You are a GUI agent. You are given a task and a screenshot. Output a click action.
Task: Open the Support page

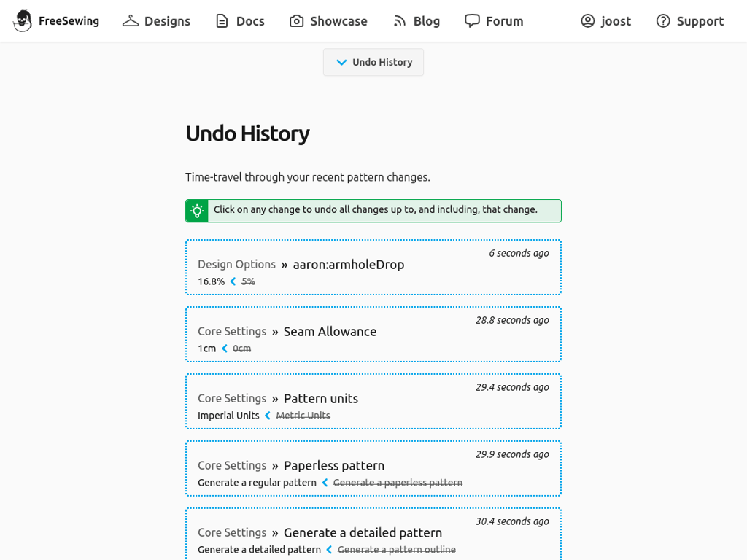click(x=690, y=21)
